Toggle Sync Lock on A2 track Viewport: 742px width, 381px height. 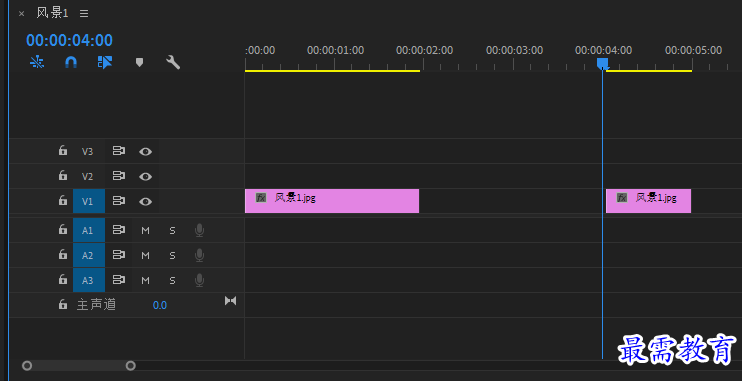coord(118,255)
